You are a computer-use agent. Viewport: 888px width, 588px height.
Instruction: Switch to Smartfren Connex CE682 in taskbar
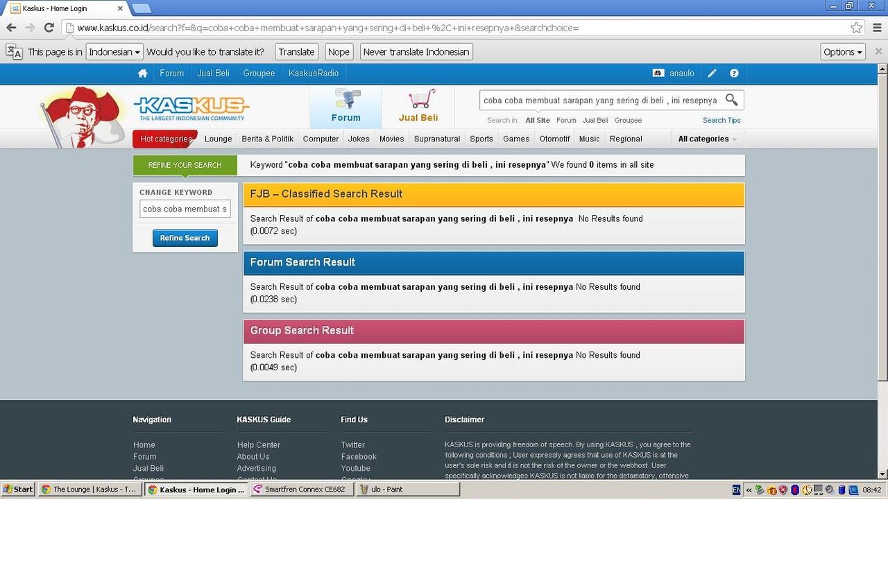(x=302, y=489)
